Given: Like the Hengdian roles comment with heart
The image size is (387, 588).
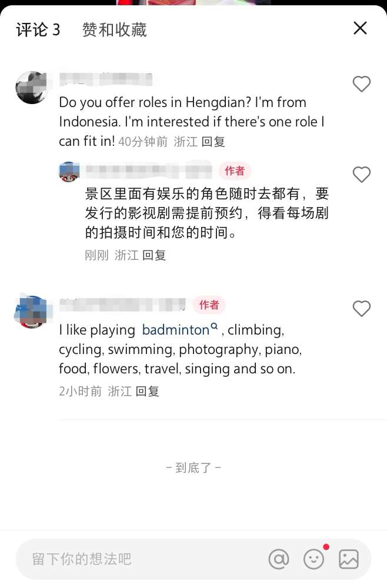Looking at the screenshot, I should click(362, 84).
